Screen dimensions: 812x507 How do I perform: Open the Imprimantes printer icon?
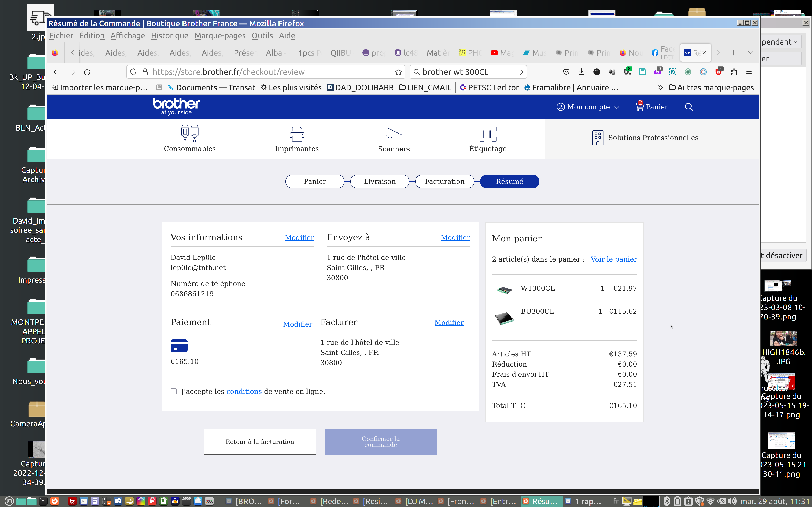(x=297, y=134)
